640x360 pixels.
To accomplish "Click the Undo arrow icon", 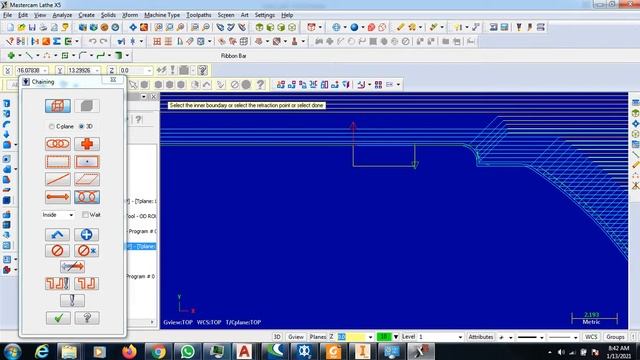I will click(x=93, y=41).
